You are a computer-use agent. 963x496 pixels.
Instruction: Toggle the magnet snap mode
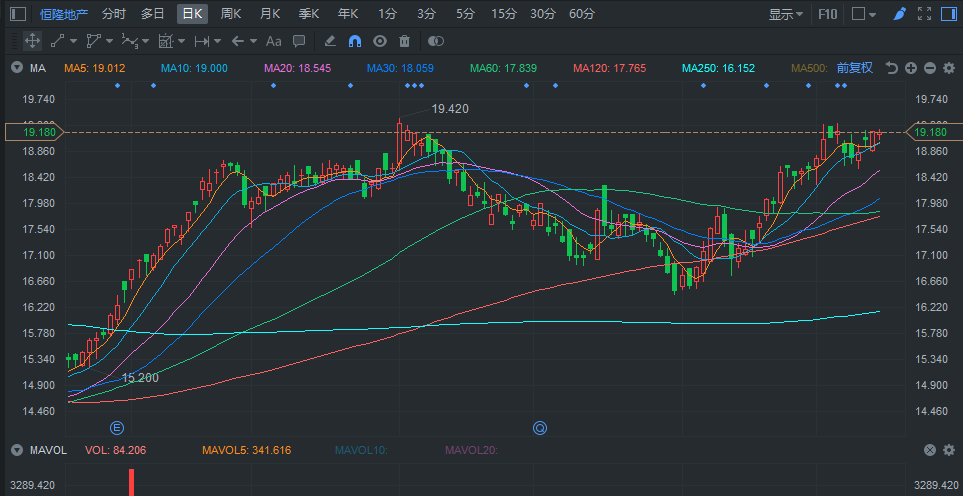pyautogui.click(x=355, y=41)
